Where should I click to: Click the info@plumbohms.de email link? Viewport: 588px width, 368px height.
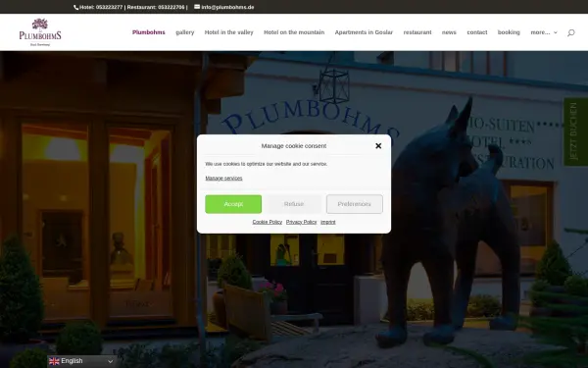pyautogui.click(x=227, y=7)
